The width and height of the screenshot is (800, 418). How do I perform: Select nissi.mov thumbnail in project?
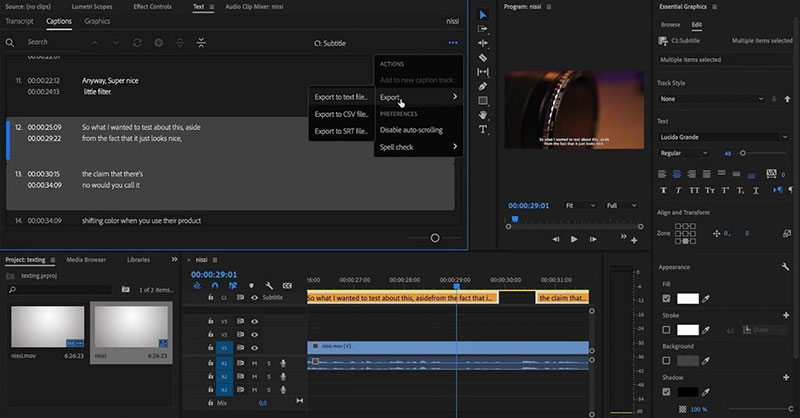(x=47, y=327)
